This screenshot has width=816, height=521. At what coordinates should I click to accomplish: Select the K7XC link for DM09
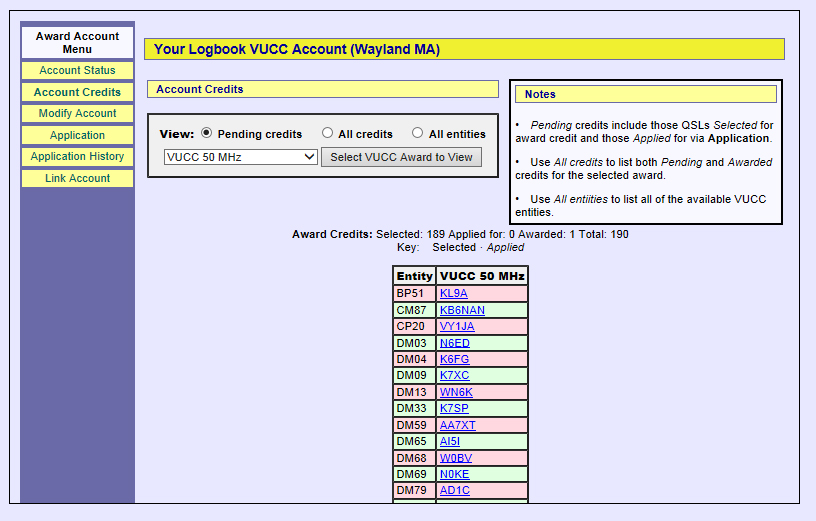[454, 376]
